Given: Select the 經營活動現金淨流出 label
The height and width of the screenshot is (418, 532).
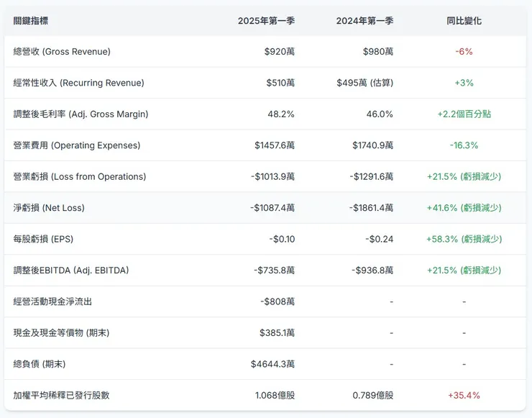Looking at the screenshot, I should 52,301.
